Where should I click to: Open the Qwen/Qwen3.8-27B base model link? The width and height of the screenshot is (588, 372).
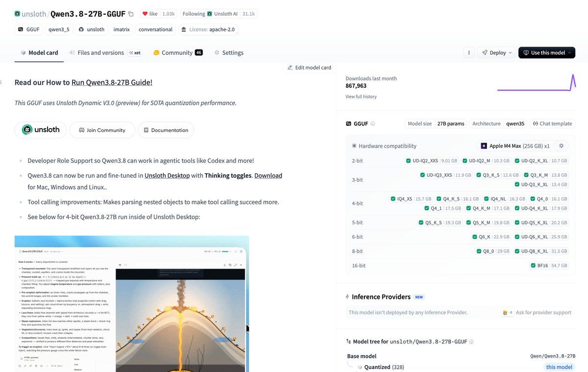552,356
